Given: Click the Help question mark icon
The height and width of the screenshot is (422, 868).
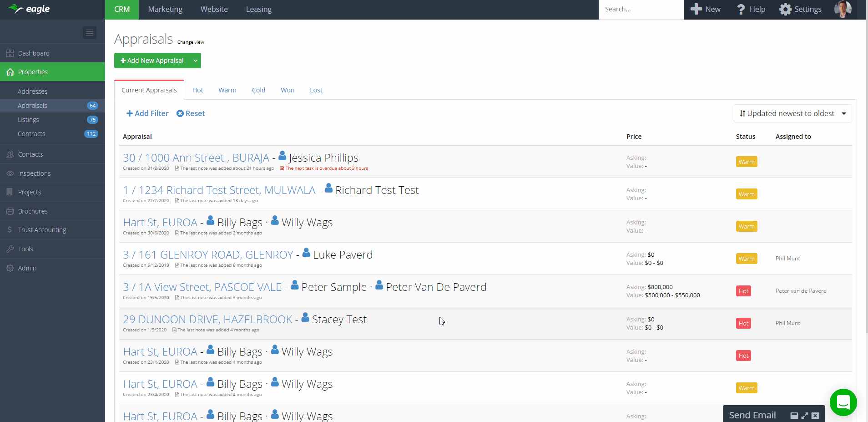Looking at the screenshot, I should point(741,9).
